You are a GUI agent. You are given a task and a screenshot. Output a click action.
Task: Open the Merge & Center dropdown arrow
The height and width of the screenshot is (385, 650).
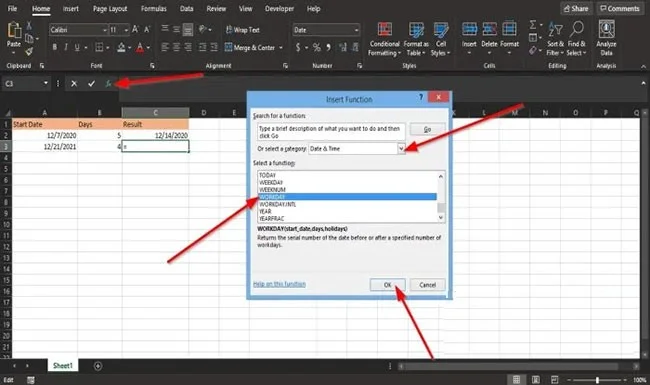tap(281, 48)
